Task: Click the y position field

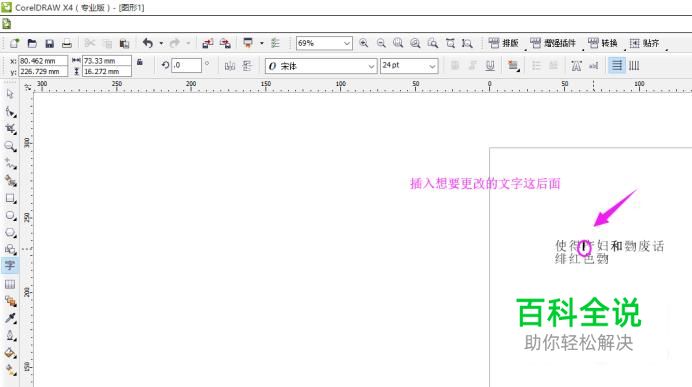Action: (x=43, y=71)
